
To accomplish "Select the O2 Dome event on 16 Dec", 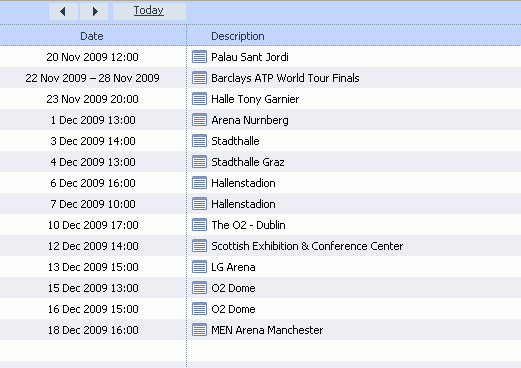I will [x=233, y=309].
